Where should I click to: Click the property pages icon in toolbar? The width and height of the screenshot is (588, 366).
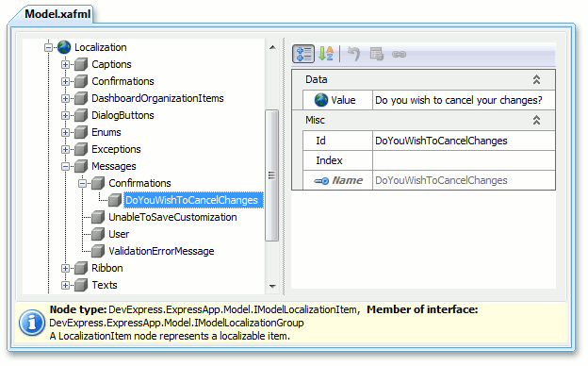(376, 54)
